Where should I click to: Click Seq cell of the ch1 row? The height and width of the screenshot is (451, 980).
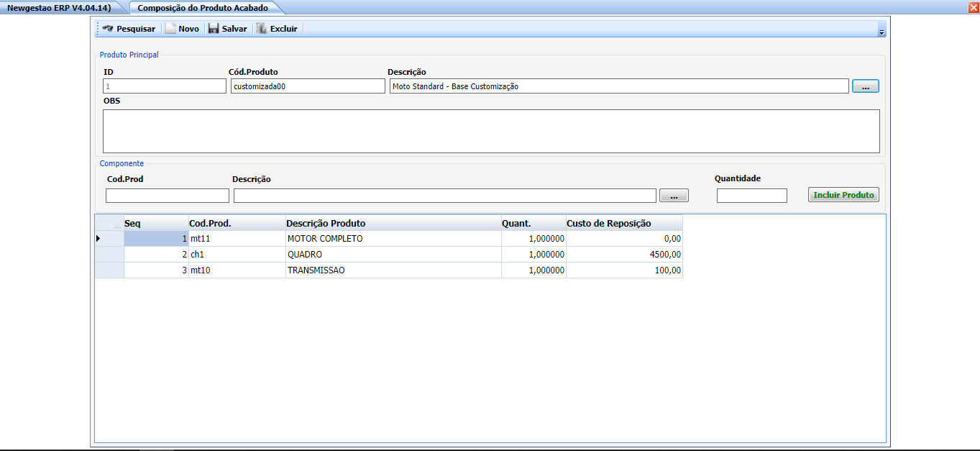pos(156,254)
